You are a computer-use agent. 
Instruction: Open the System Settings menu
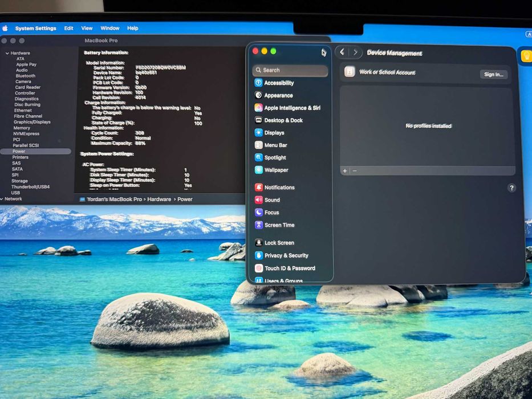[x=35, y=28]
